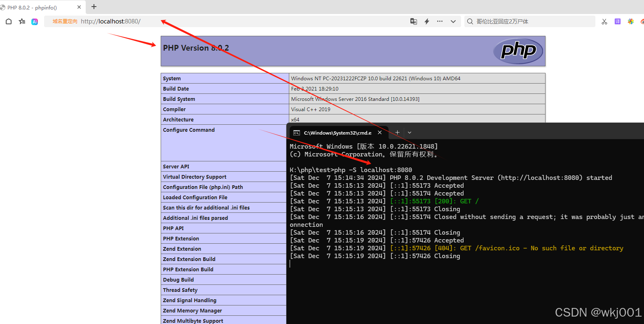Click the domain redirect label in address bar
The image size is (644, 324).
(65, 21)
